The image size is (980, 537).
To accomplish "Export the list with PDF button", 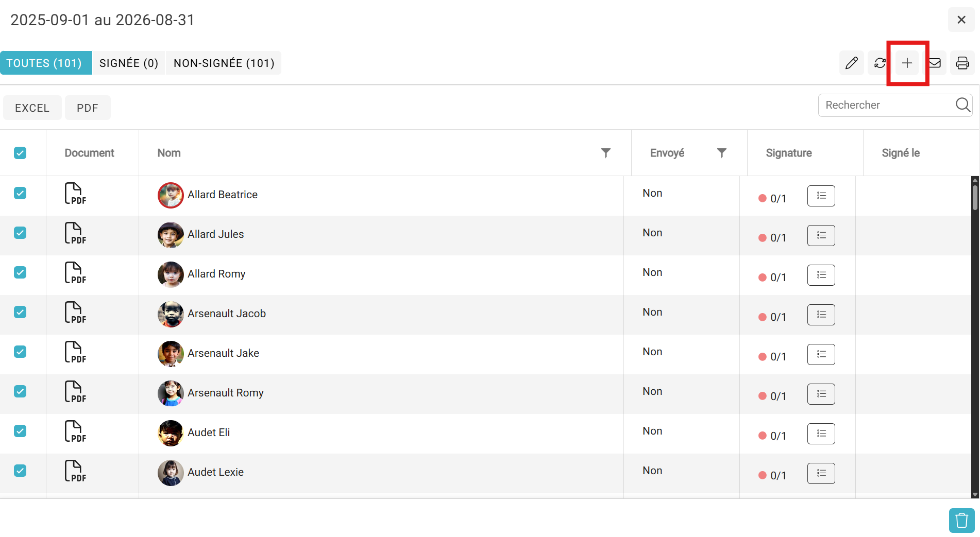I will pos(88,108).
